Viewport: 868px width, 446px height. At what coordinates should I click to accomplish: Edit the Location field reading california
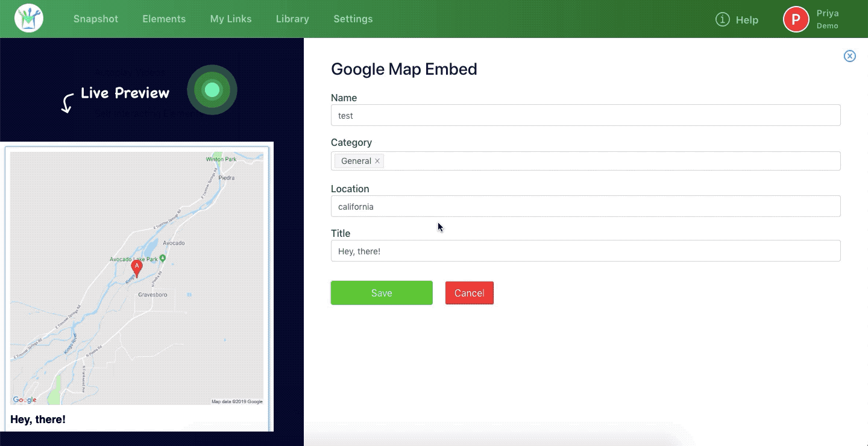[x=585, y=206]
